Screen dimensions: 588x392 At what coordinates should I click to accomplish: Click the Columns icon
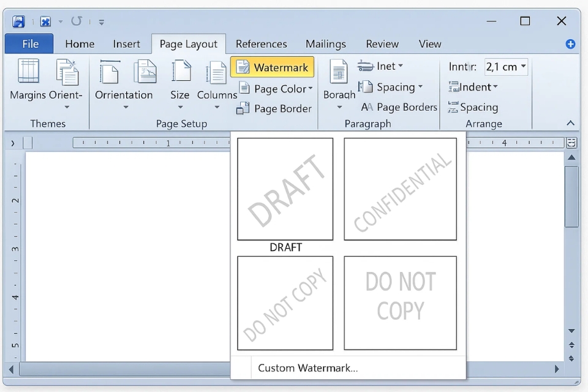point(216,73)
